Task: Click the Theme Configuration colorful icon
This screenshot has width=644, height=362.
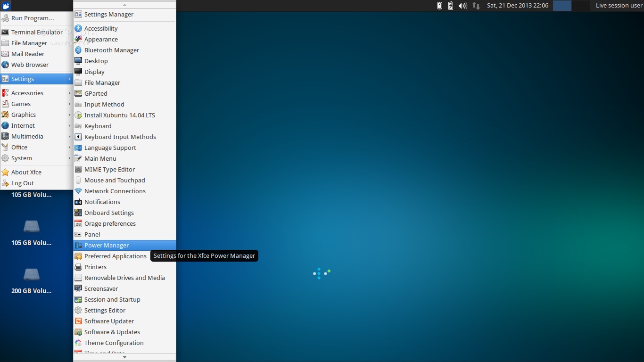Action: click(x=78, y=343)
